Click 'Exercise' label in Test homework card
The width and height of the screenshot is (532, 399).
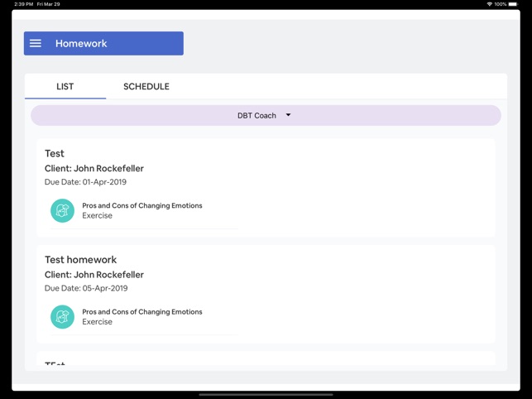97,322
